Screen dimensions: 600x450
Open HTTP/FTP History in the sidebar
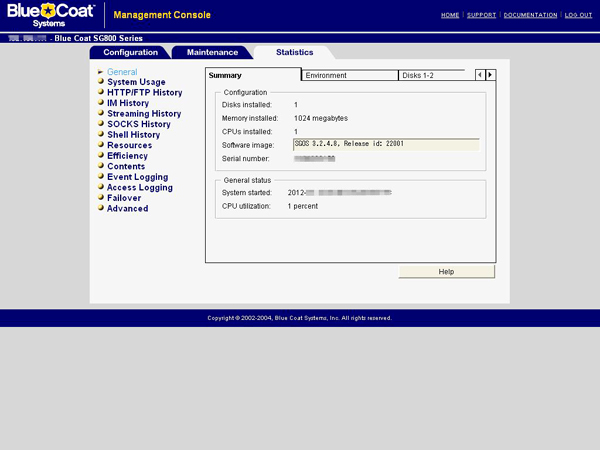pos(145,93)
